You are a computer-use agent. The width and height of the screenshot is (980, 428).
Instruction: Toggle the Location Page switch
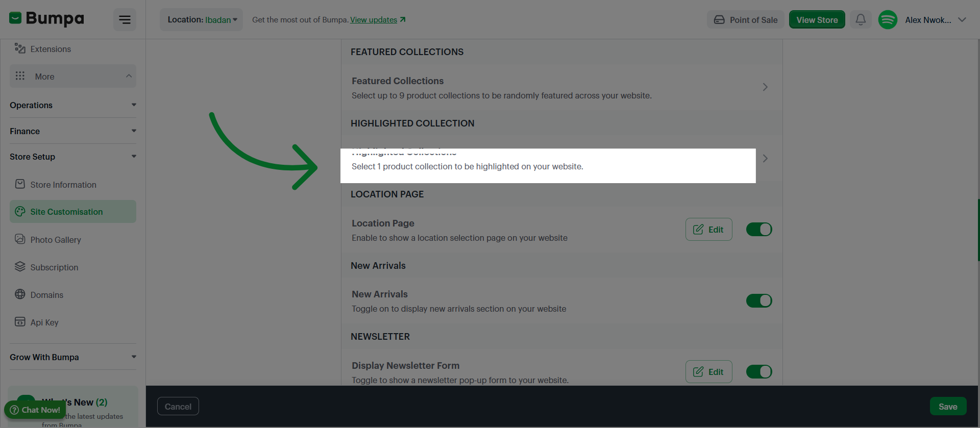coord(759,230)
